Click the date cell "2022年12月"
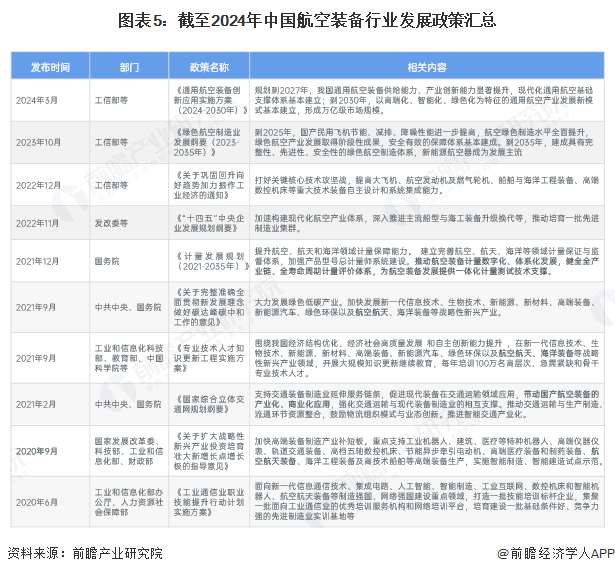Viewport: 615px width, 574px height. point(38,185)
